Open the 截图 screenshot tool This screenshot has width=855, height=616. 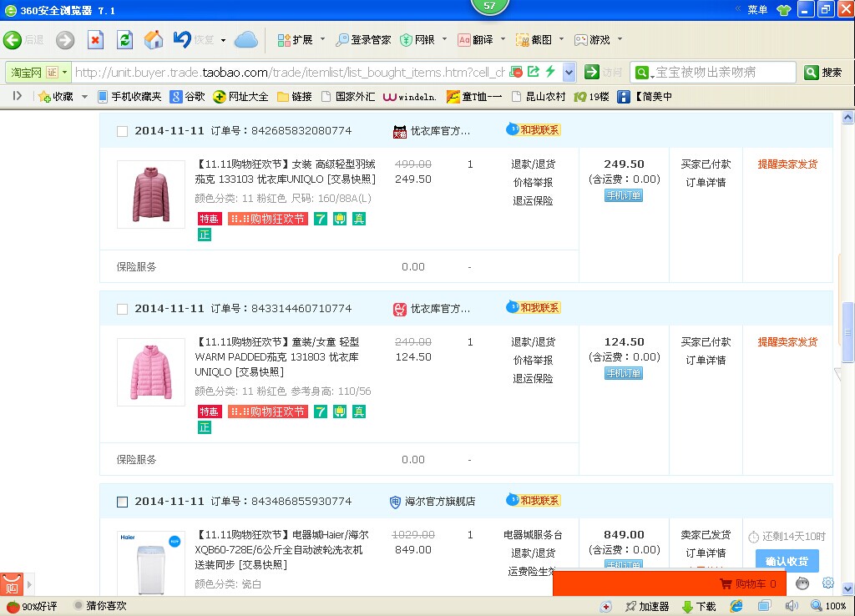(x=534, y=40)
